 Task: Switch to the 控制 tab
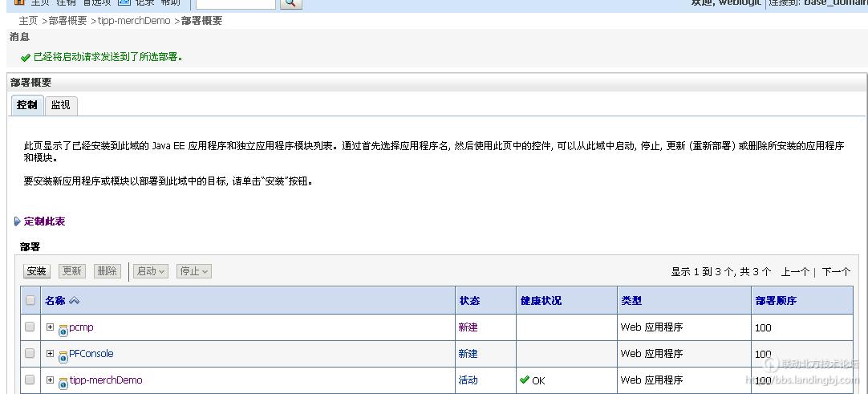[x=27, y=105]
